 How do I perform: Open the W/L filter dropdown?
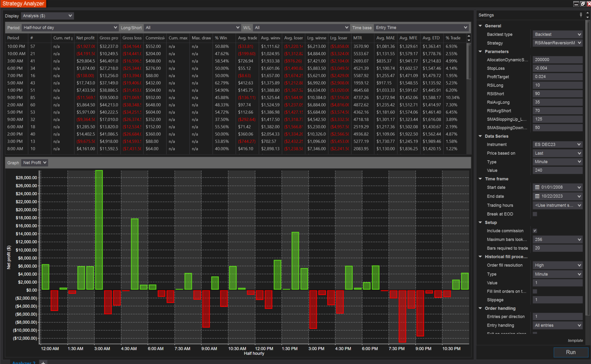[301, 28]
